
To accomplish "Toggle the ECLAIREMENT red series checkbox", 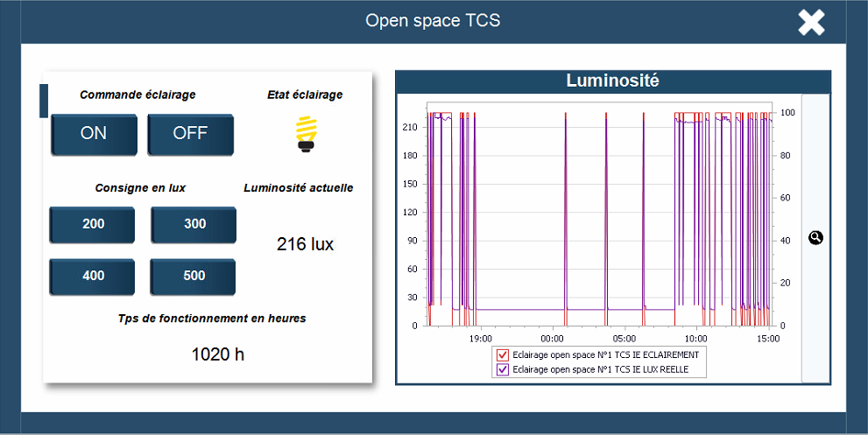I will pyautogui.click(x=503, y=354).
